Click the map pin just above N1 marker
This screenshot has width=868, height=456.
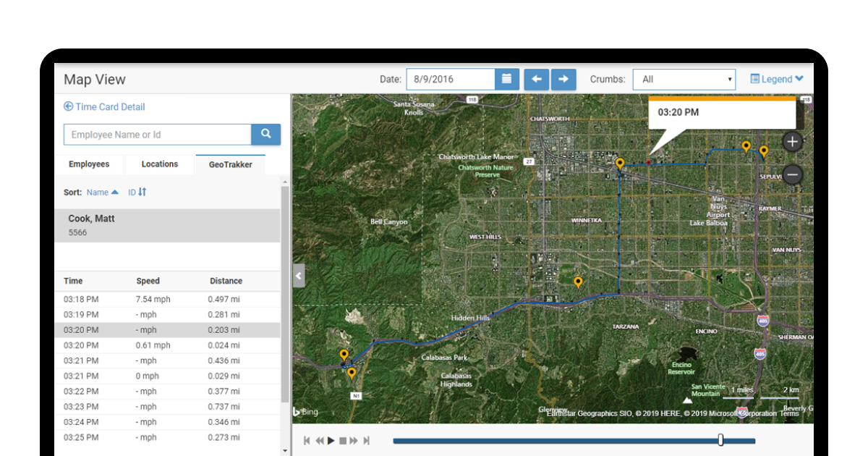point(352,373)
